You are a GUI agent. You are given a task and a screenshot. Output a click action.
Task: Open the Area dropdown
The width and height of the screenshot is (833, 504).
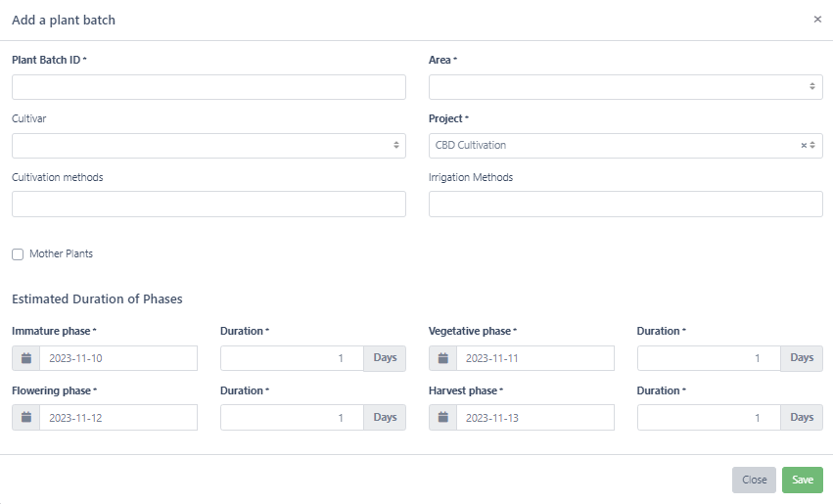click(x=625, y=87)
